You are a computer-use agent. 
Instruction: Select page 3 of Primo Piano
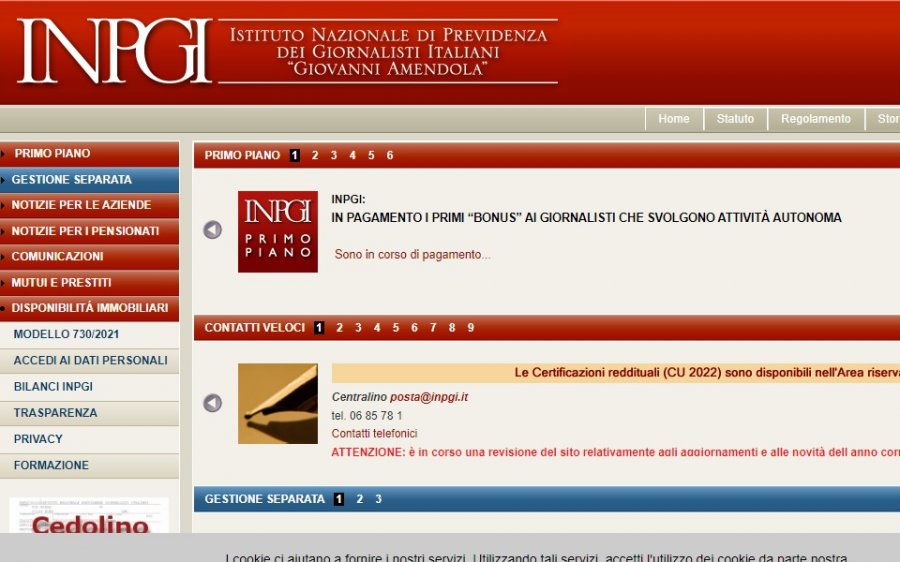[x=333, y=155]
